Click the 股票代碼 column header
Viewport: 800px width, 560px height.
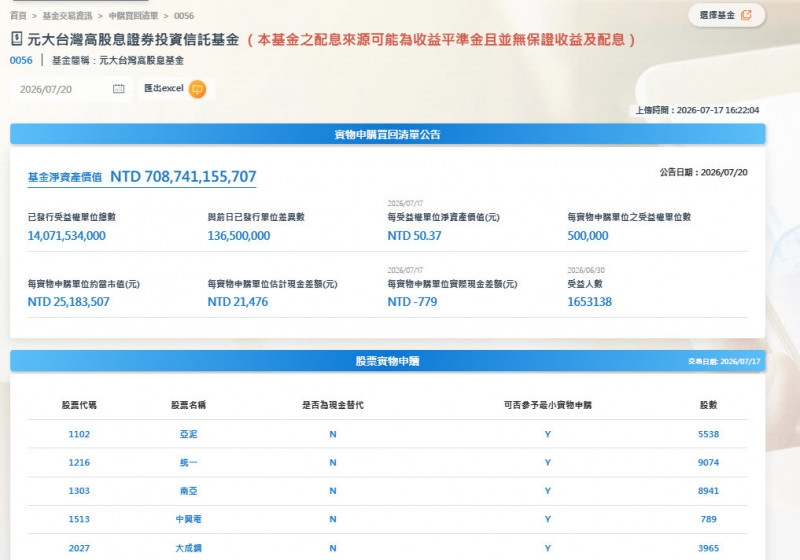click(x=79, y=405)
